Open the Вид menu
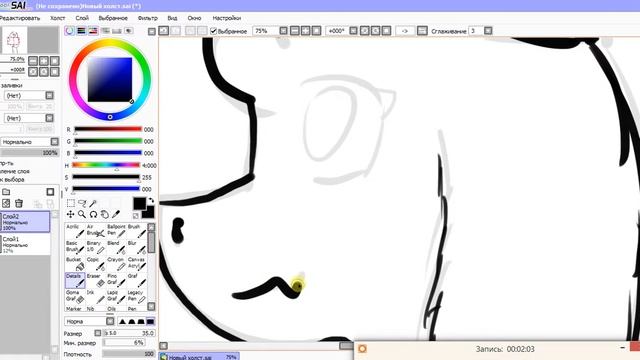 pyautogui.click(x=172, y=18)
